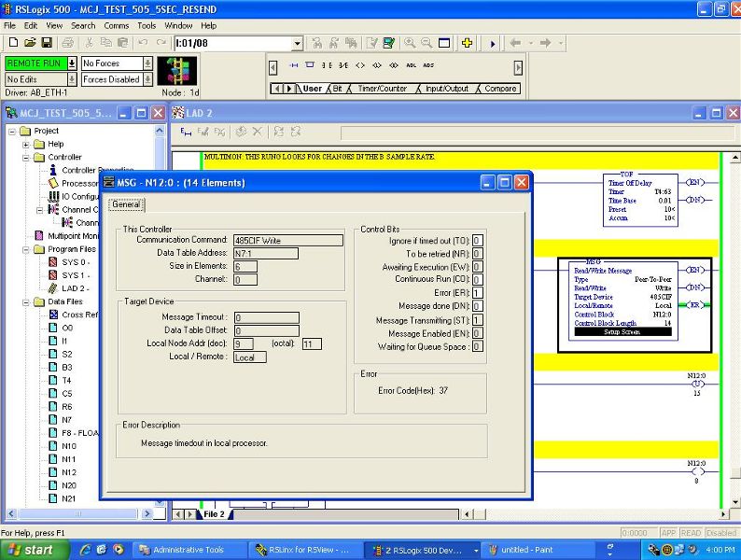Click the Print toolbar icon

coord(67,43)
